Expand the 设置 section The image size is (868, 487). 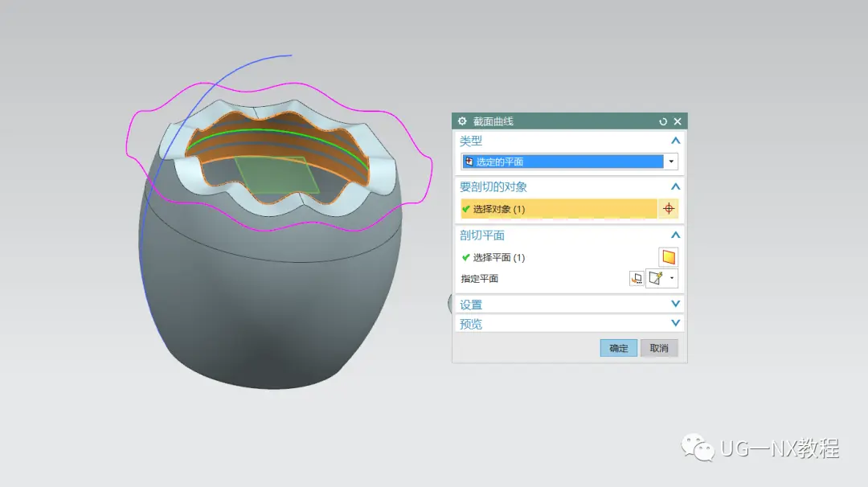click(675, 304)
